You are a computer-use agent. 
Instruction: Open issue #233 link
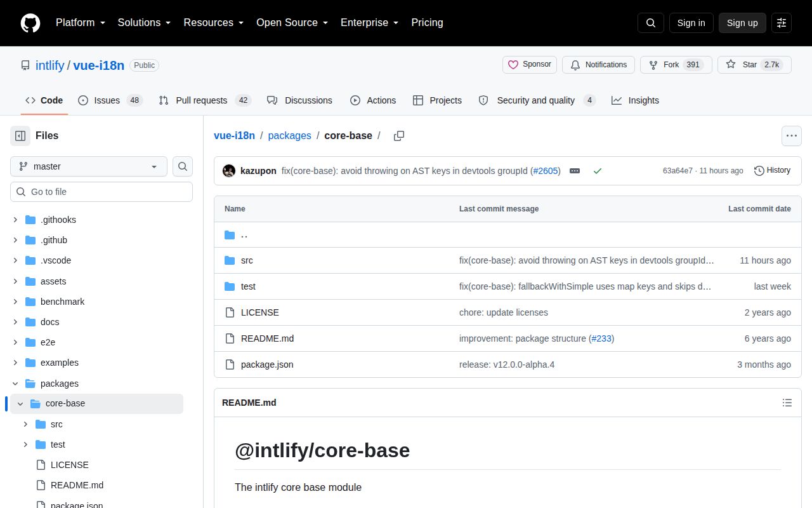tap(601, 338)
